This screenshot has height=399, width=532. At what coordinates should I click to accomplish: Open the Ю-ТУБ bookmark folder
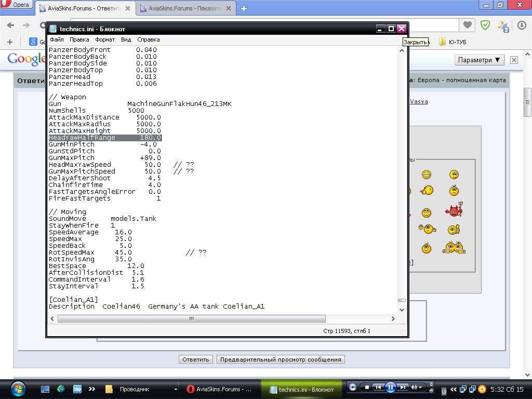[x=453, y=42]
